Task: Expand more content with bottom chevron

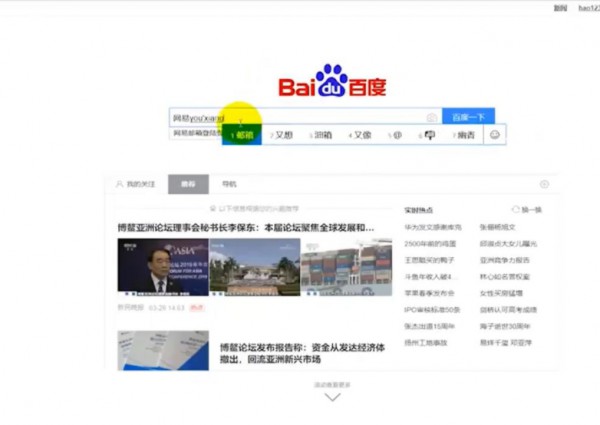Action: pyautogui.click(x=332, y=397)
